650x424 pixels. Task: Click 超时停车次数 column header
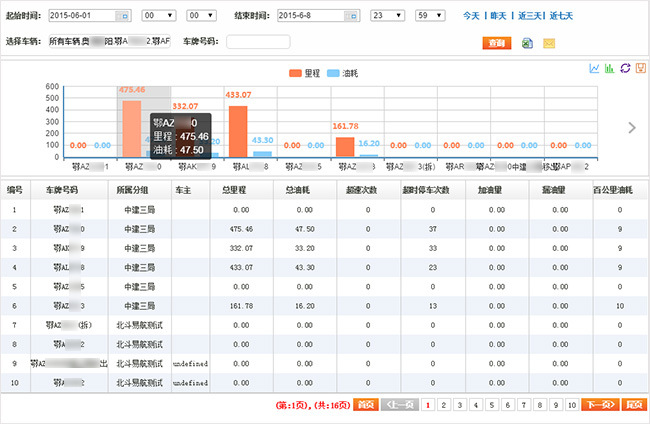pyautogui.click(x=433, y=190)
